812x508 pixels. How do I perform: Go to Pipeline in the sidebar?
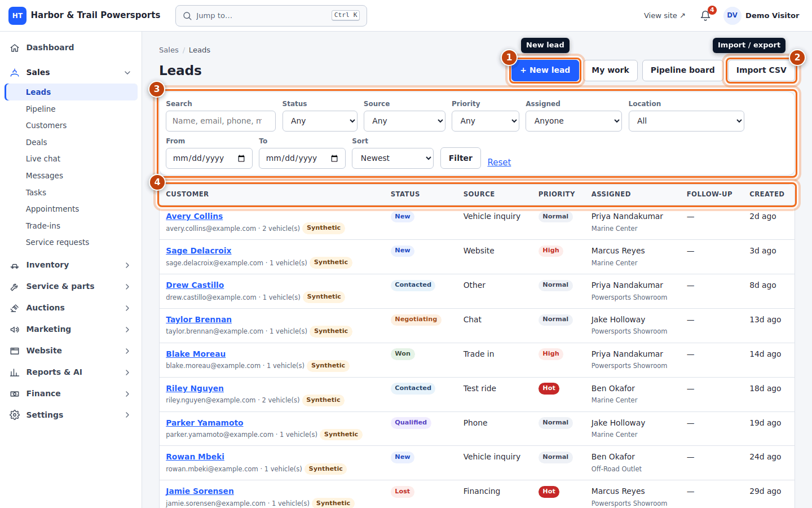coord(41,109)
